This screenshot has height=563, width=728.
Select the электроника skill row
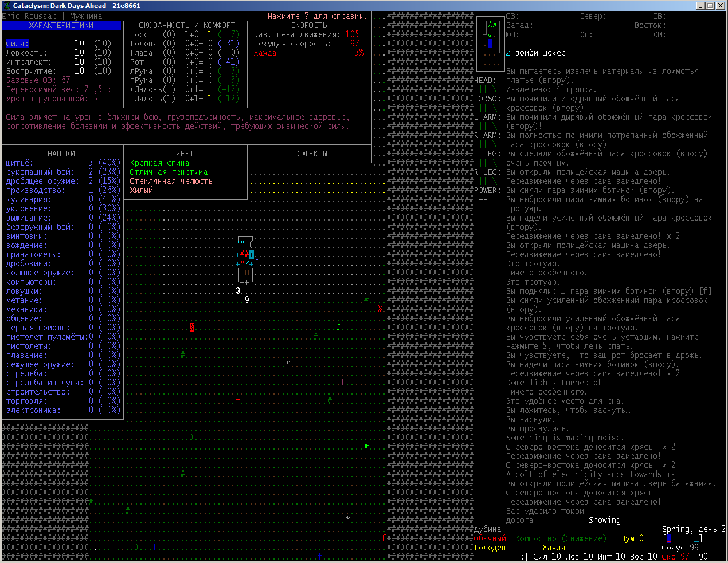click(63, 410)
